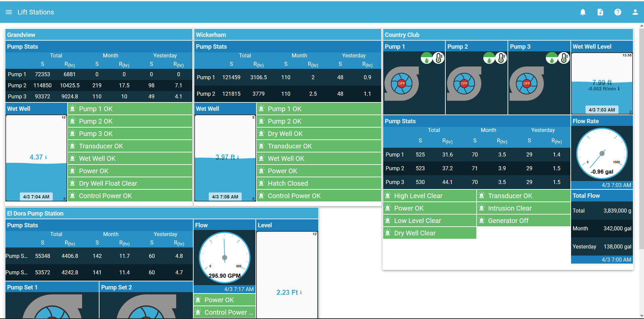Click Country Club Pump 1 OFF pump icon
This screenshot has height=319, width=644.
(x=402, y=84)
